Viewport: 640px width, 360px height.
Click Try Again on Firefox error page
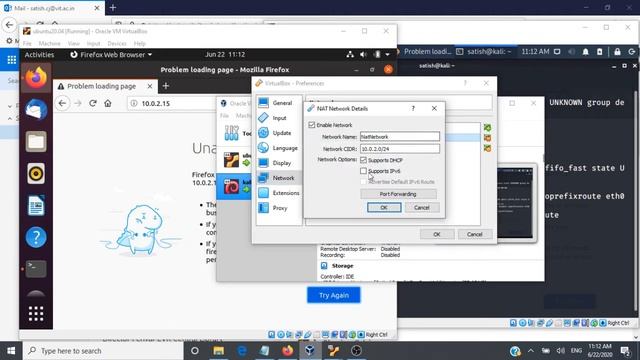[x=334, y=295]
